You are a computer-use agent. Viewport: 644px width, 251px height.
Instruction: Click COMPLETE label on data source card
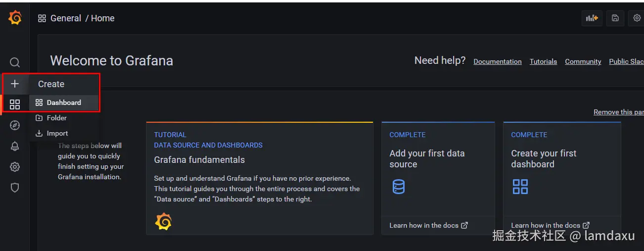coord(408,135)
